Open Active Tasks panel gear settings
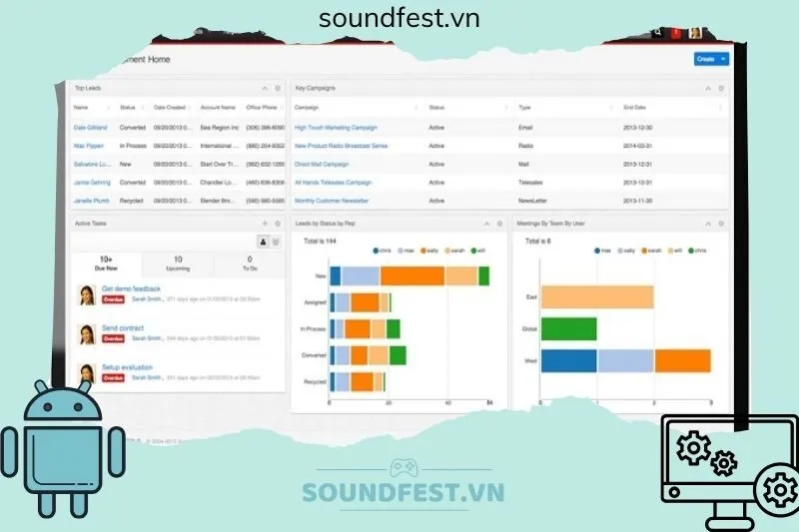This screenshot has height=532, width=799. pyautogui.click(x=277, y=224)
